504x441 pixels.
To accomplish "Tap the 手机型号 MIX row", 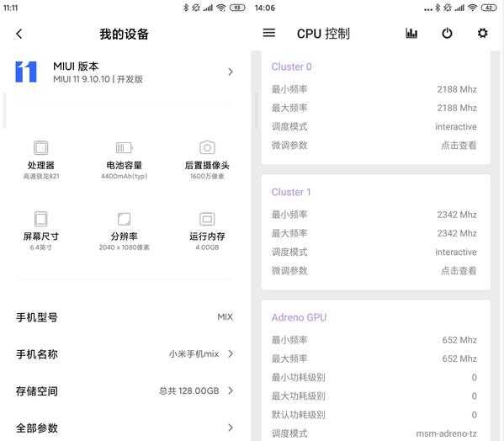I will pos(125,317).
